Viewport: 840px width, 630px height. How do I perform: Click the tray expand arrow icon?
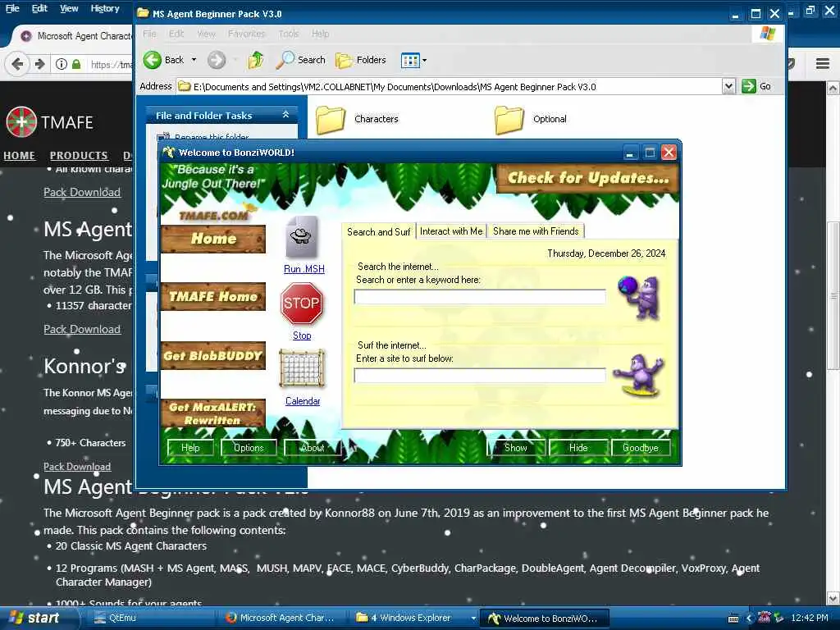[749, 619]
